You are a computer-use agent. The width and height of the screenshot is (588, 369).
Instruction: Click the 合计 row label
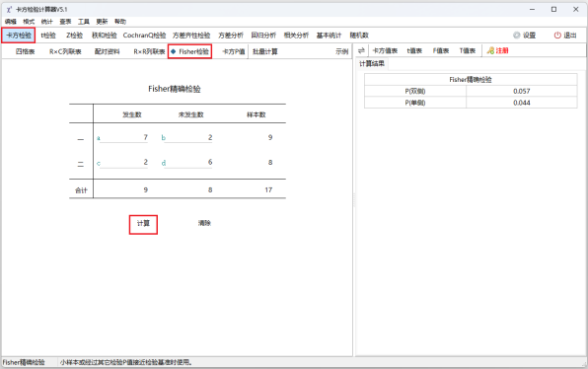tap(81, 190)
